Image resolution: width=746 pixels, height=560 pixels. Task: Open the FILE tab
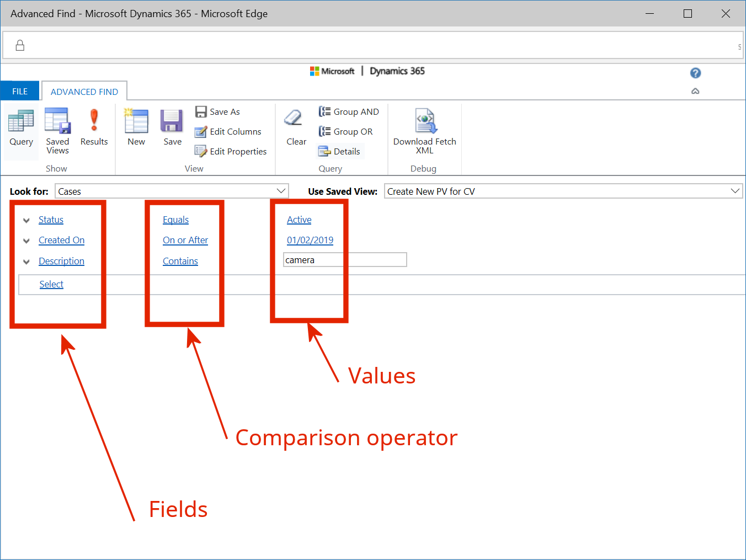click(x=20, y=92)
